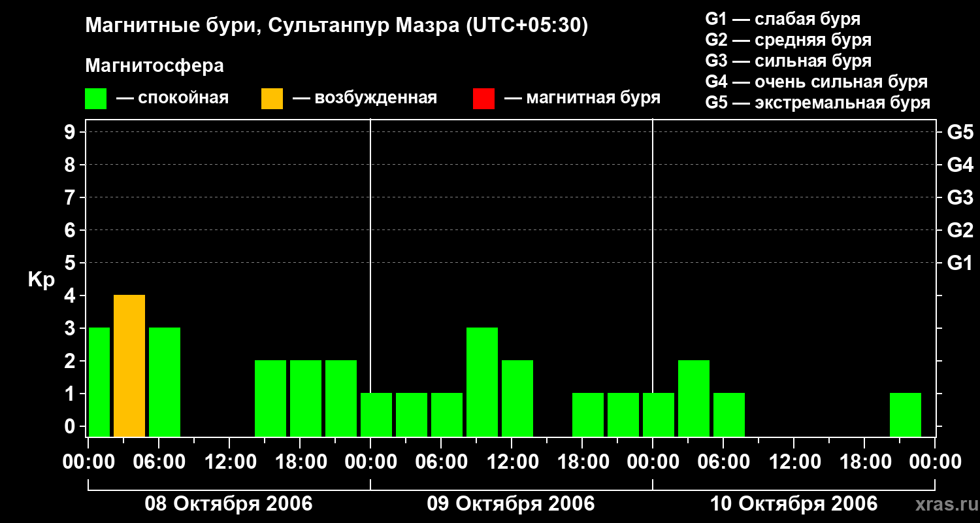Click the bar straddling midnight between 09 and 10 October
Viewport: 980px width, 523px height.
pos(659,415)
